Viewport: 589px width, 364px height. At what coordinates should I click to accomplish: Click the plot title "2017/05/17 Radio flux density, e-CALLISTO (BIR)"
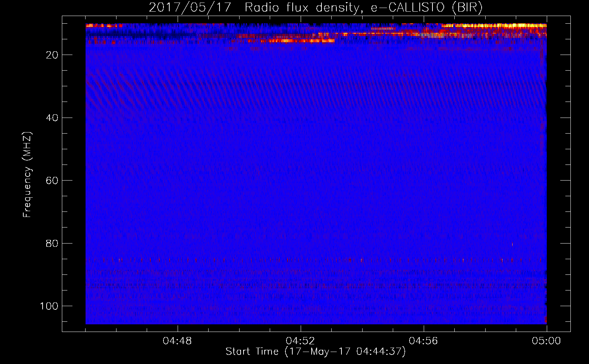pyautogui.click(x=316, y=8)
